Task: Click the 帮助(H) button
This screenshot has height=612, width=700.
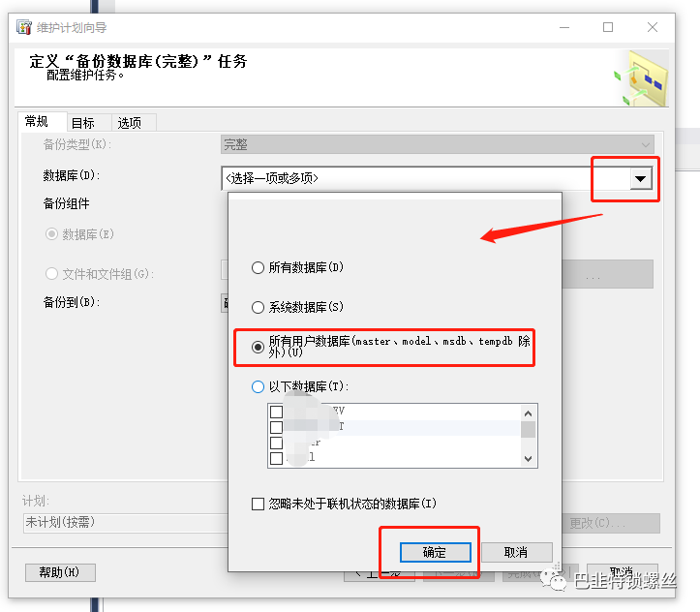Action: tap(60, 572)
